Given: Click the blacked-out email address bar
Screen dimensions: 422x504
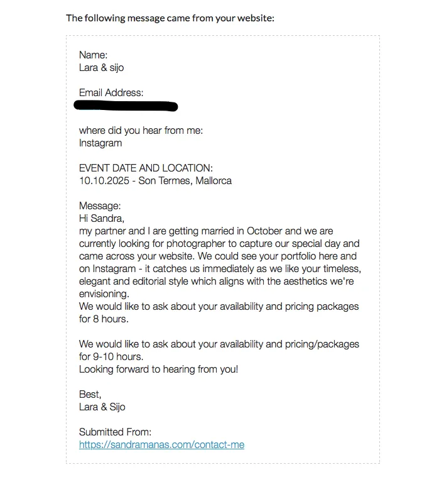Looking at the screenshot, I should pyautogui.click(x=126, y=106).
